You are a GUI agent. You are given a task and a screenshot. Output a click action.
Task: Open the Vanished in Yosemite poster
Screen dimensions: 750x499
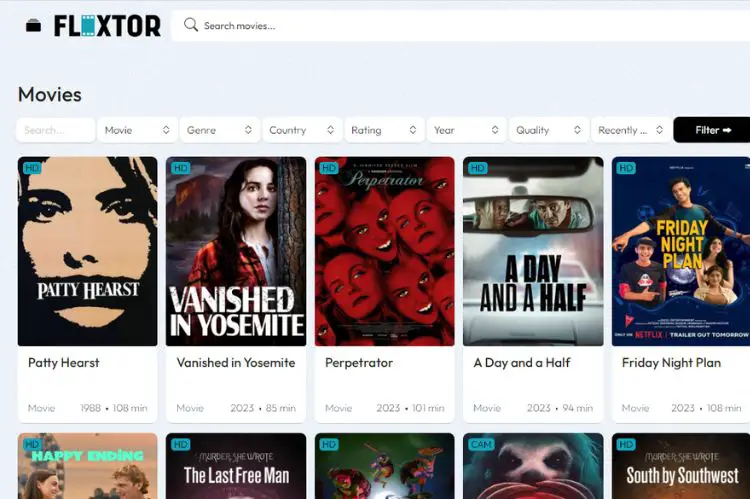point(236,251)
